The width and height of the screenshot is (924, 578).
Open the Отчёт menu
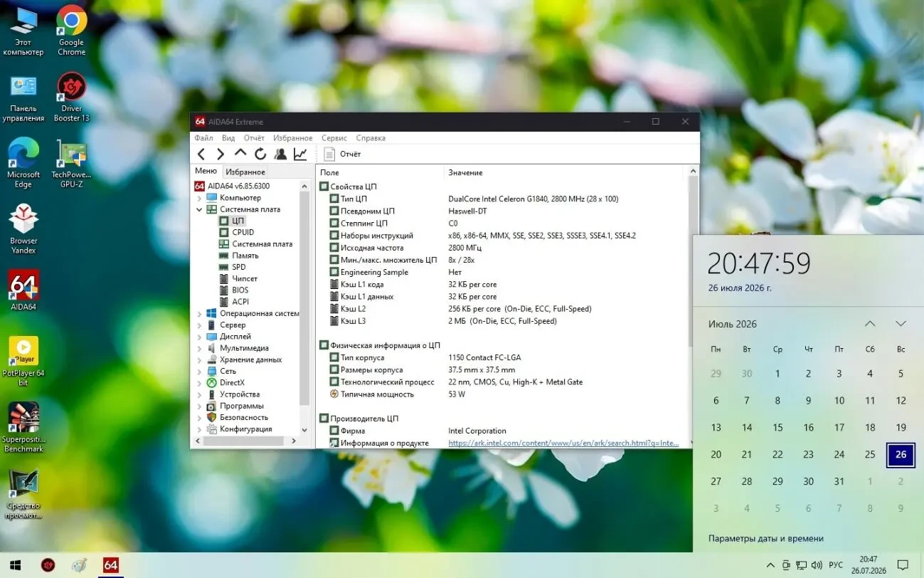pos(254,138)
